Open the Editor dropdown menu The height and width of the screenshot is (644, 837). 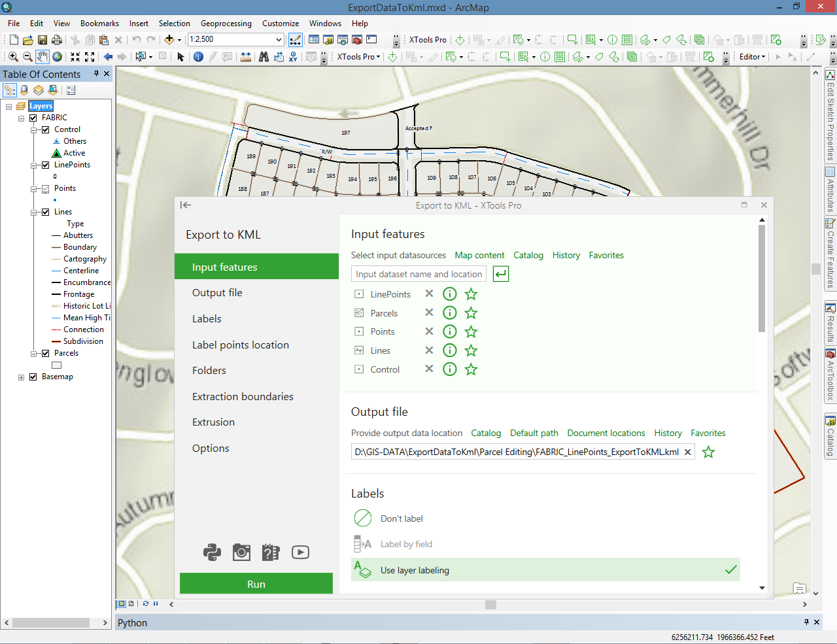point(752,57)
